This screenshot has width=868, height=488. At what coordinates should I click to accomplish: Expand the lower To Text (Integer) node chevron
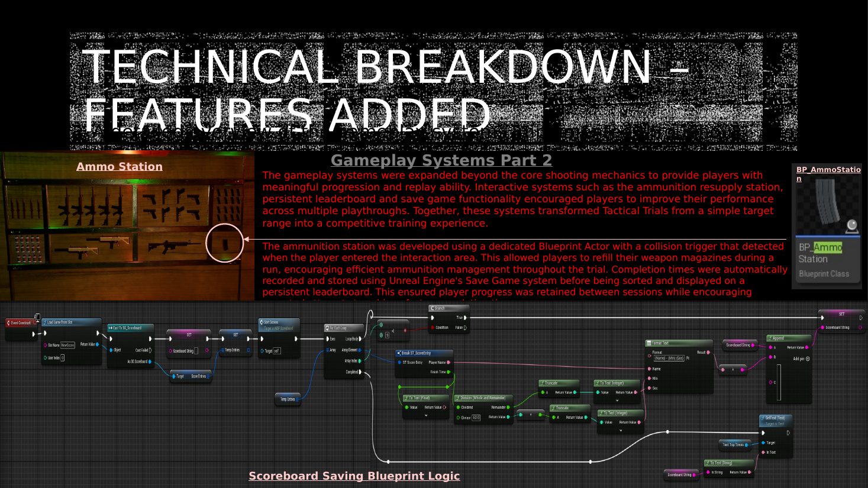click(620, 431)
